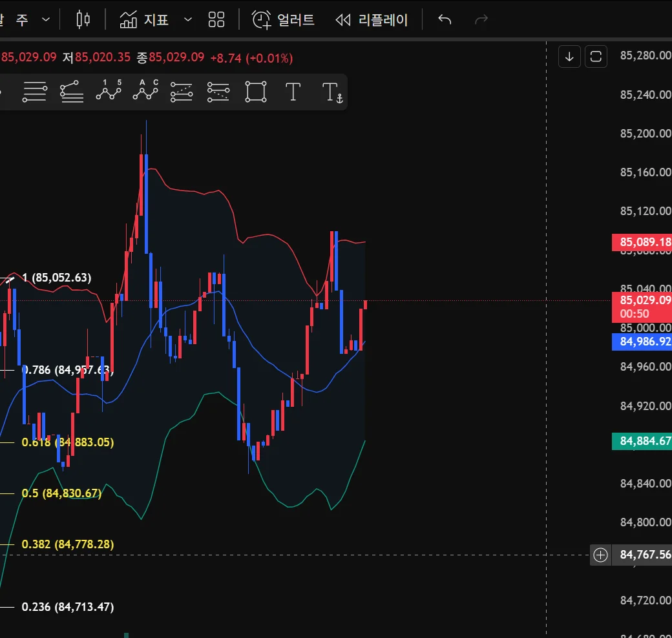Select the Fib retracement drawing tool
Viewport: 672px width, 638px height.
[x=35, y=92]
